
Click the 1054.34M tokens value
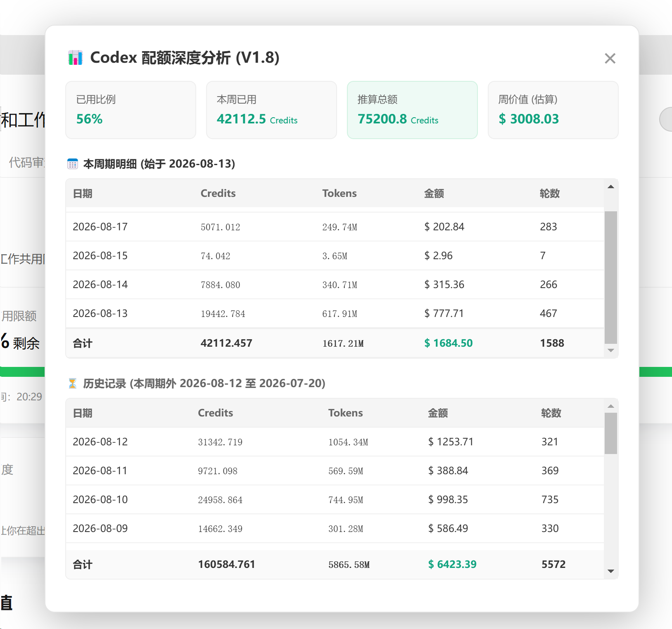348,442
